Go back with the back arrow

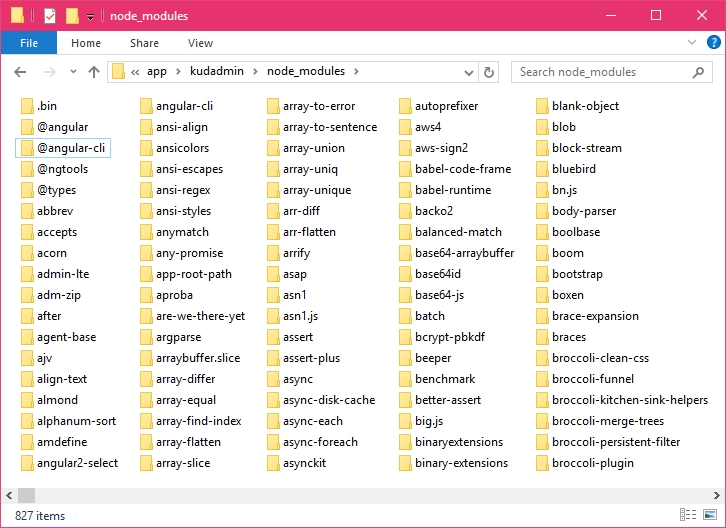[x=20, y=72]
